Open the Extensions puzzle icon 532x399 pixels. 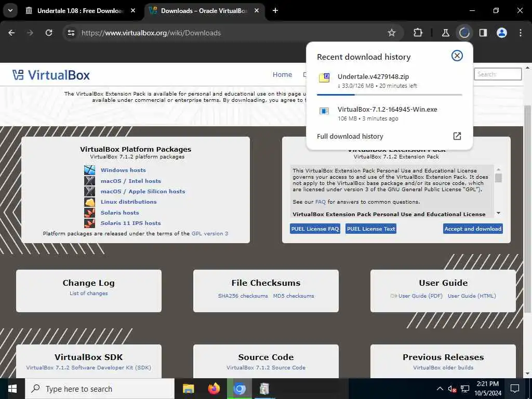coord(418,33)
